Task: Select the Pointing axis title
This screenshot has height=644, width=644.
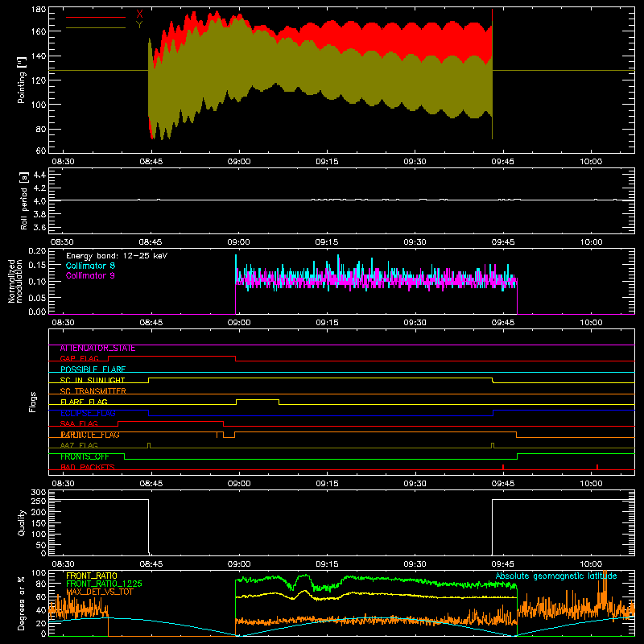Action: click(x=22, y=80)
